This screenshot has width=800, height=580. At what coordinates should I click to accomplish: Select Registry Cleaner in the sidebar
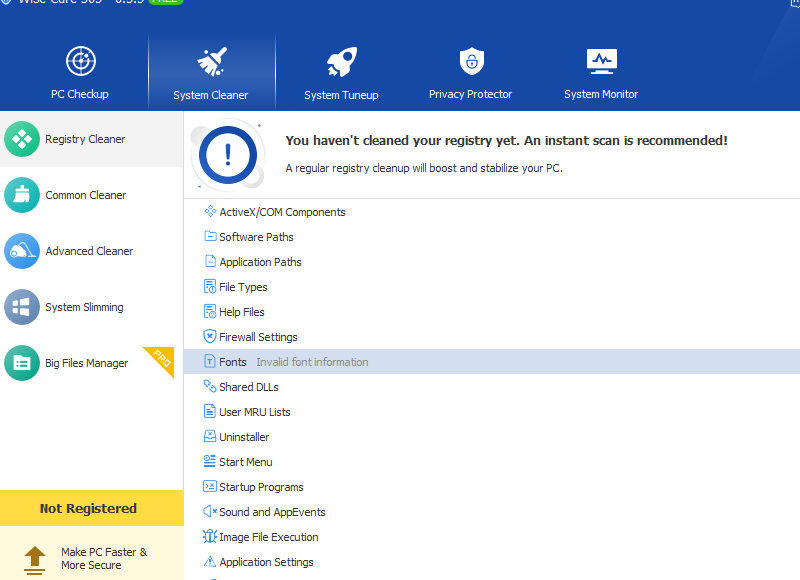point(92,139)
